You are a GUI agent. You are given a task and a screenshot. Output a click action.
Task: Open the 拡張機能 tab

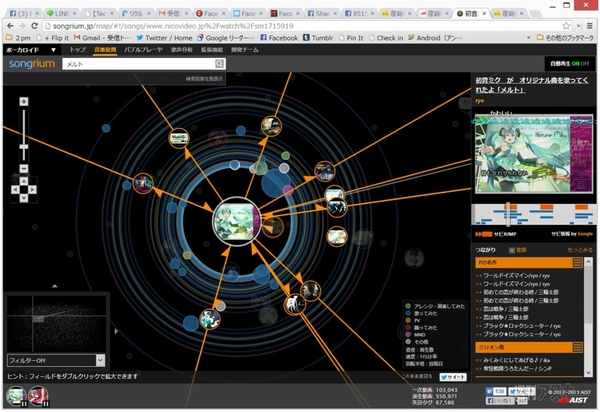(x=212, y=50)
